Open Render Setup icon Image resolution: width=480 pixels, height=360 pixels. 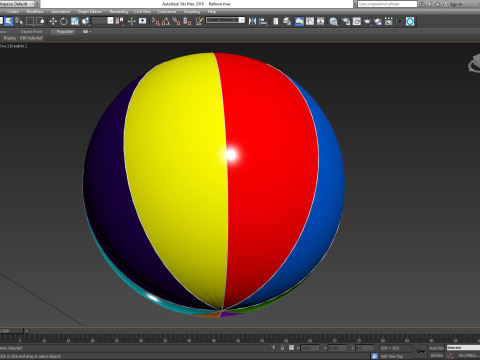[x=346, y=21]
